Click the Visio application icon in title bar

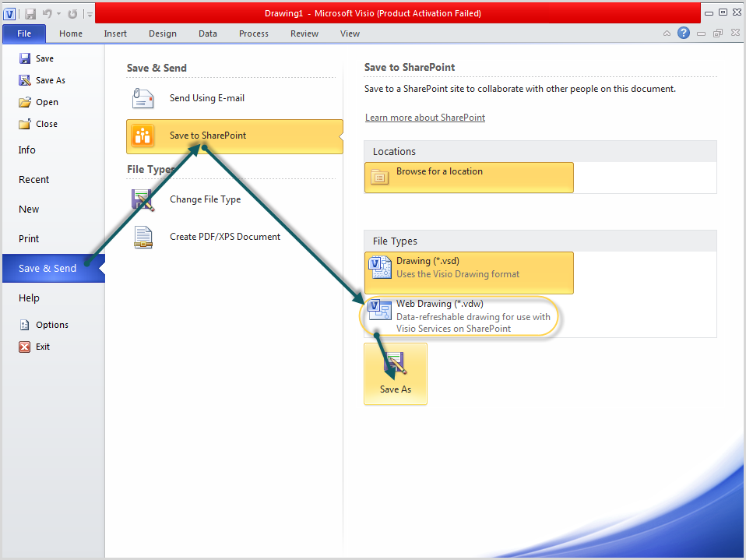coord(9,14)
